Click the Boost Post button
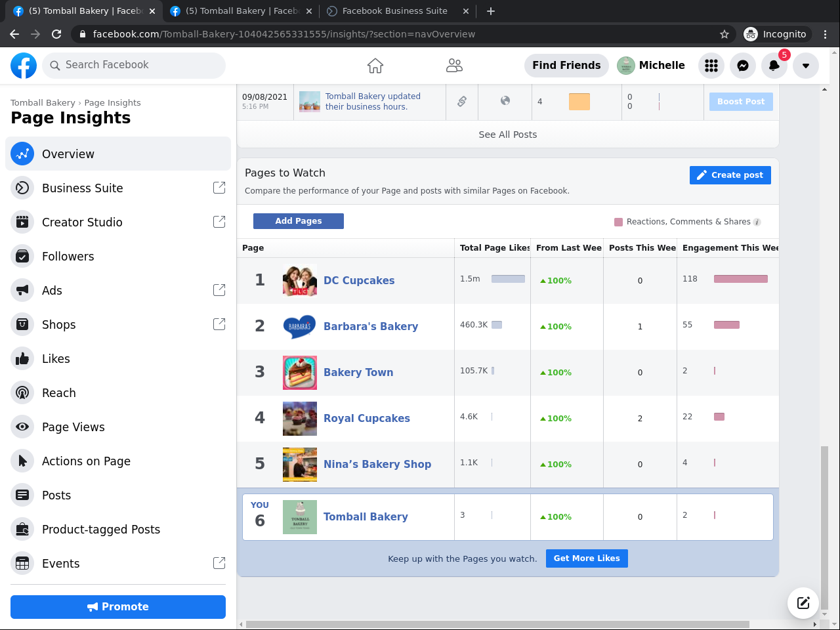840x630 pixels. coord(741,102)
